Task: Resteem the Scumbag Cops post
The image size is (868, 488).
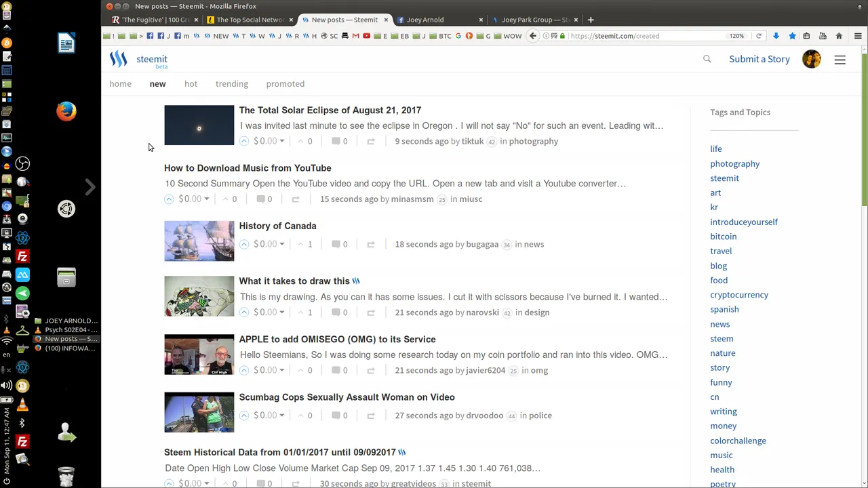Action: pos(371,415)
